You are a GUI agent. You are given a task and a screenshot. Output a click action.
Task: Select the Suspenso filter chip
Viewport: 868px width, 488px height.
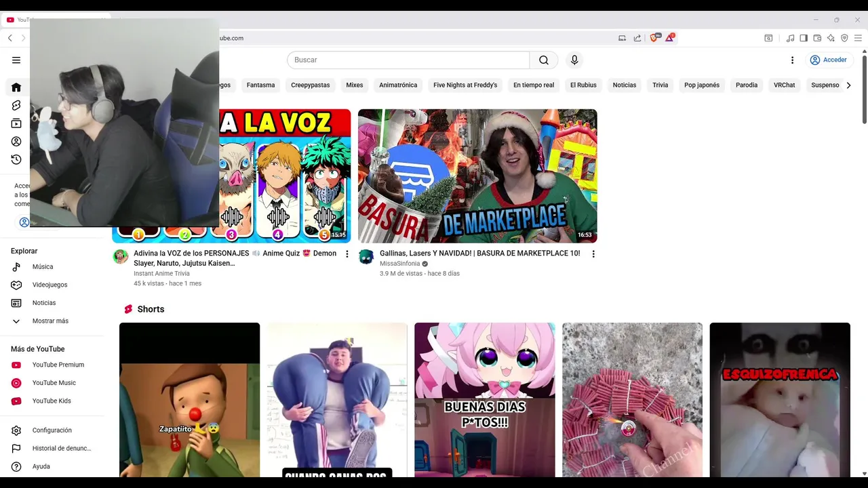coord(825,85)
